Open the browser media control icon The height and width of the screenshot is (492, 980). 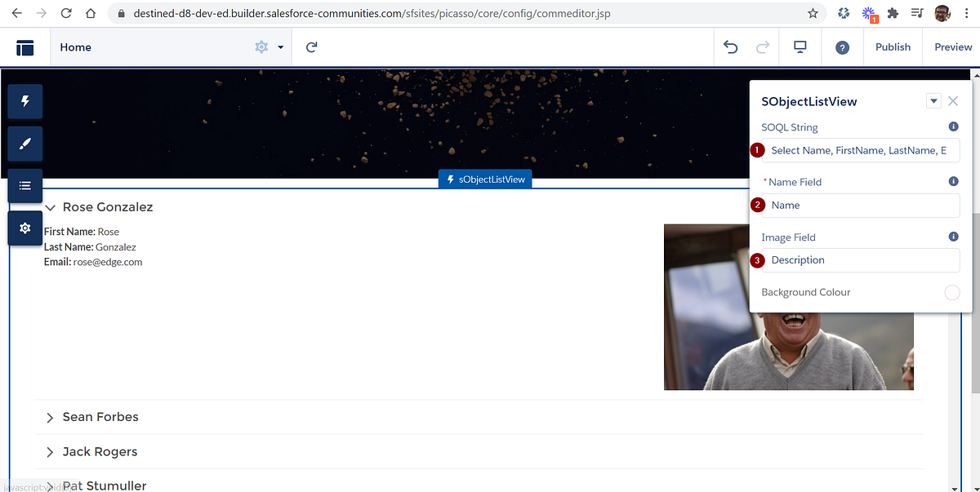917,13
